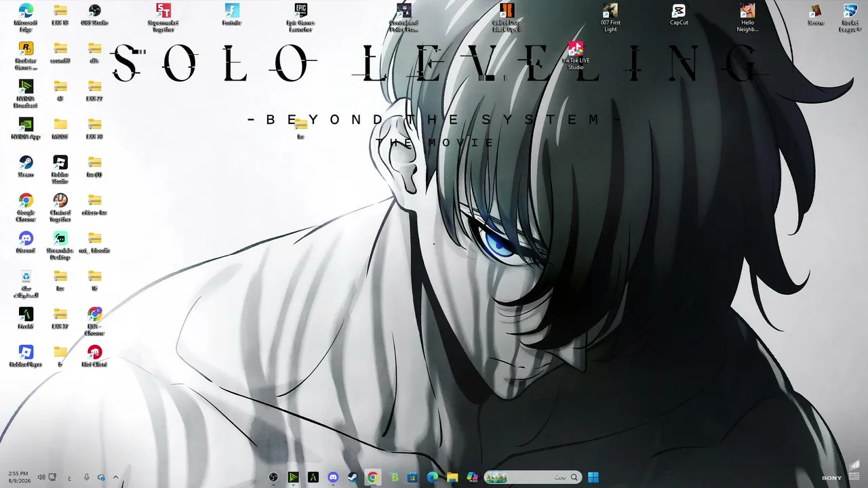Switch to OBS Studio in the taskbar
Image resolution: width=868 pixels, height=488 pixels.
pyautogui.click(x=273, y=477)
